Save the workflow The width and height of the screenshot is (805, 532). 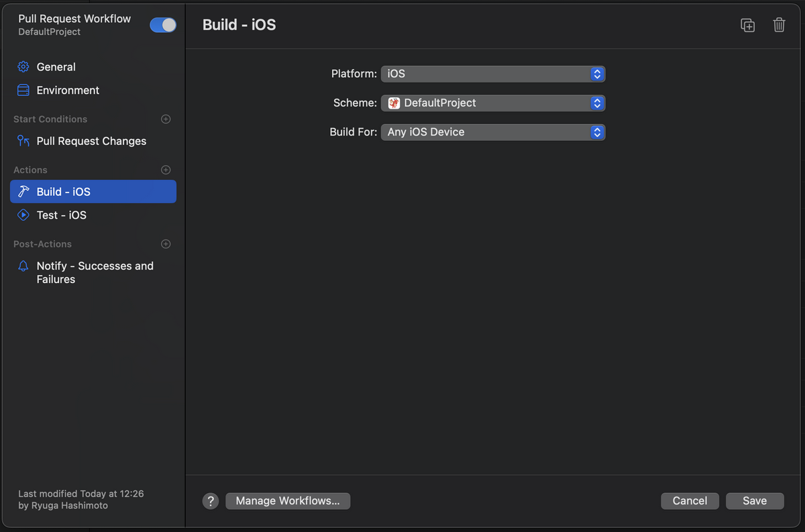pyautogui.click(x=755, y=501)
